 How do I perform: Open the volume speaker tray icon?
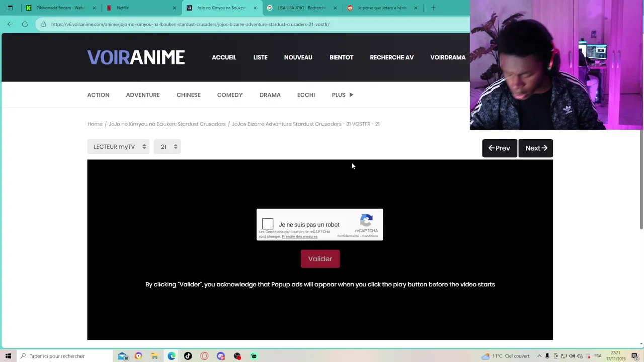(572, 356)
